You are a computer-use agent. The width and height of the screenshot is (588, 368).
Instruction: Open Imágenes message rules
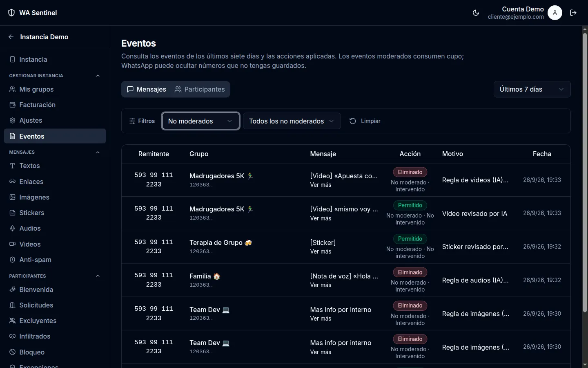(55, 197)
